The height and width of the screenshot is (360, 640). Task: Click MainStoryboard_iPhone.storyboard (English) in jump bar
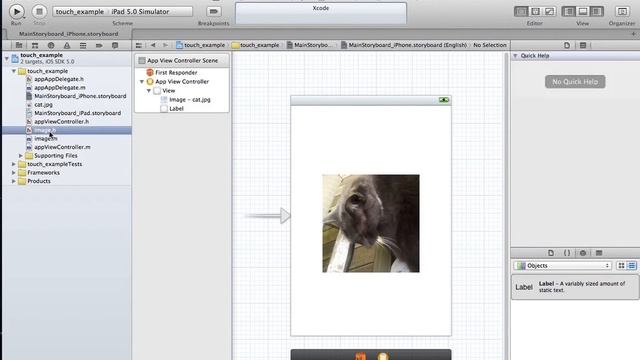point(404,45)
